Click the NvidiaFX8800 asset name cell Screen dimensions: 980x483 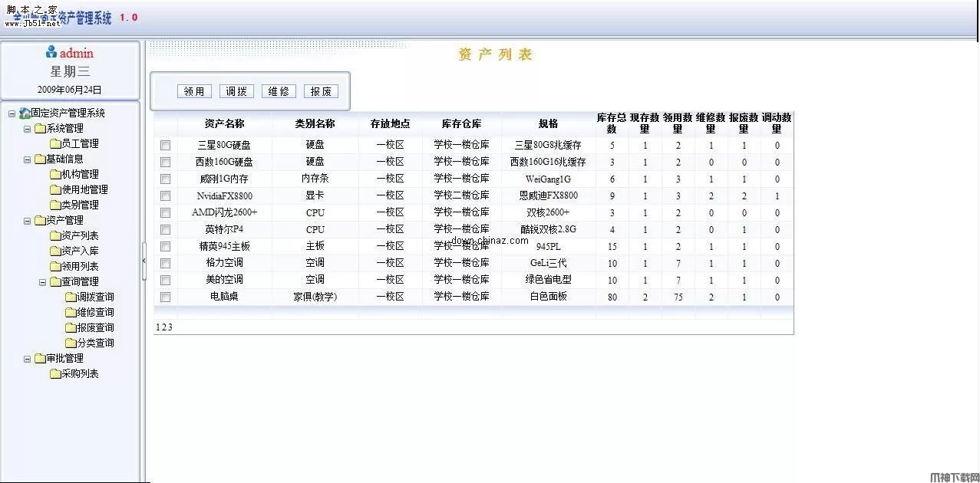click(224, 195)
